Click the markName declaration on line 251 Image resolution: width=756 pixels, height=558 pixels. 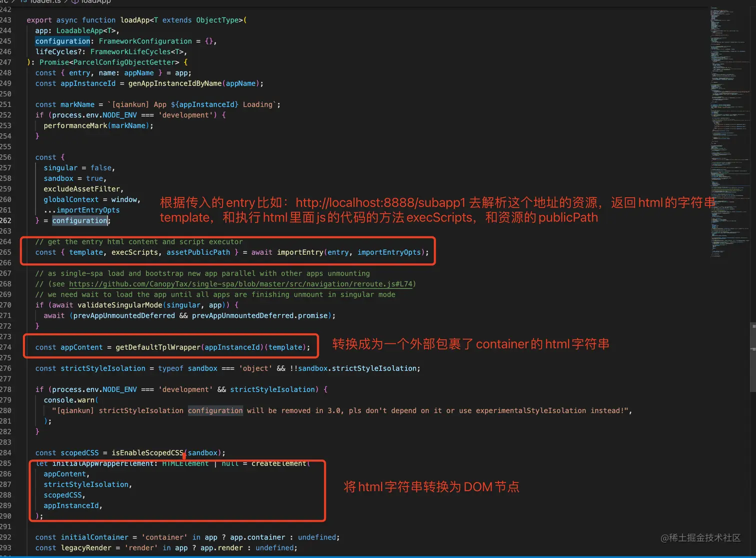[x=77, y=104]
